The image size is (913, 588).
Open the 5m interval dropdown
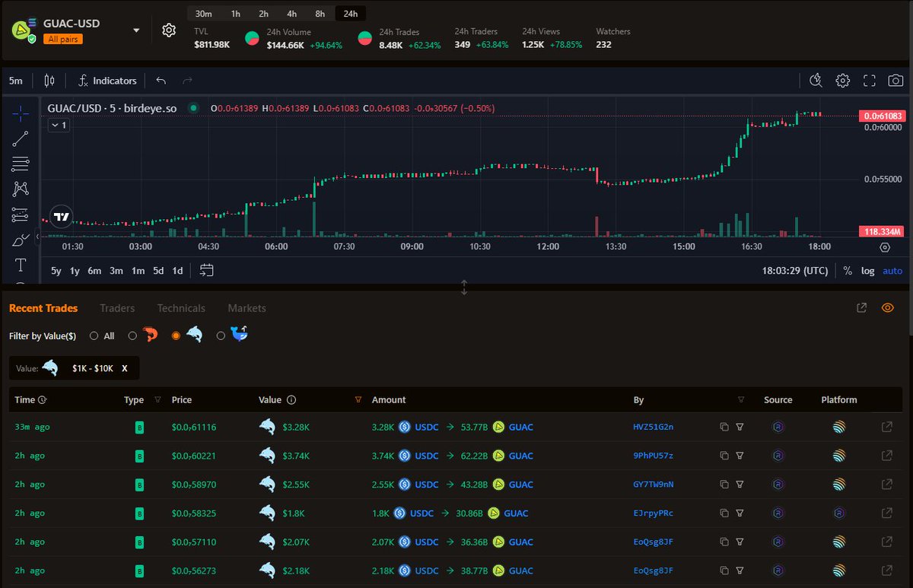(x=16, y=81)
